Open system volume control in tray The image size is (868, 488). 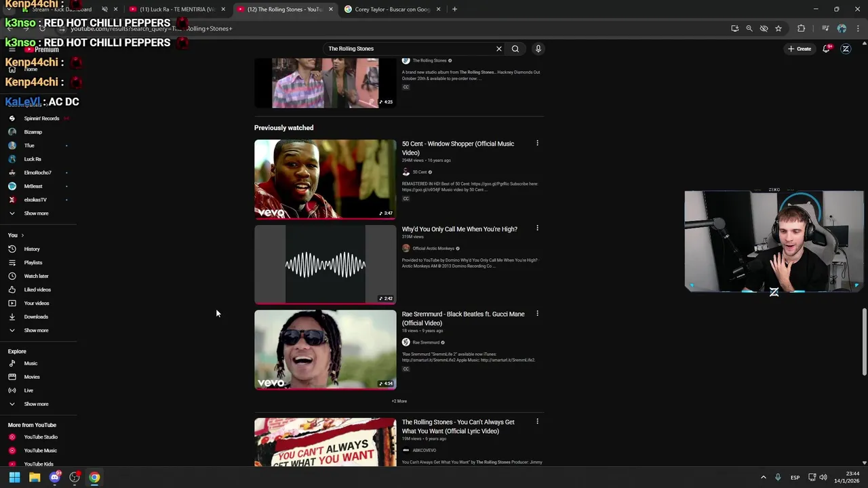pos(823,477)
